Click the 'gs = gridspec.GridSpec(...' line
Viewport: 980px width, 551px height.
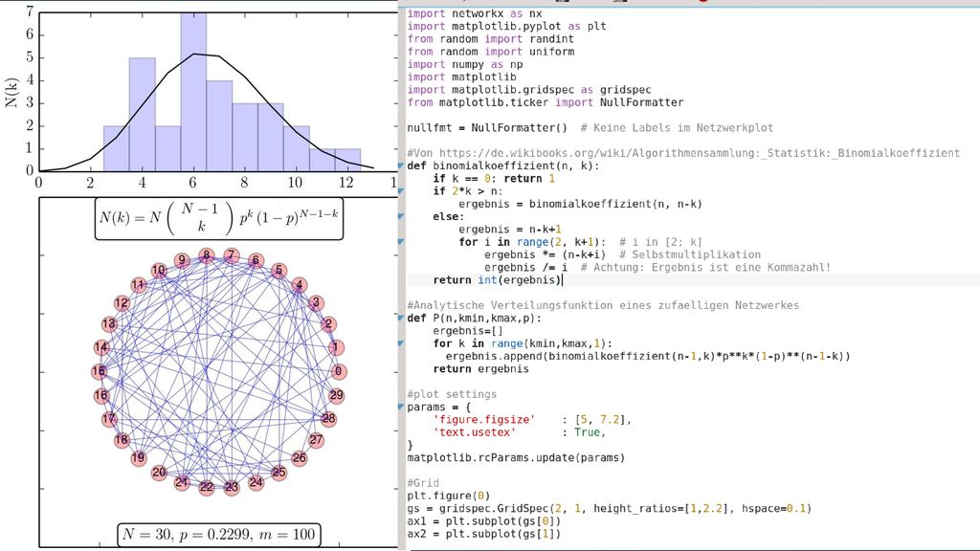tap(610, 509)
